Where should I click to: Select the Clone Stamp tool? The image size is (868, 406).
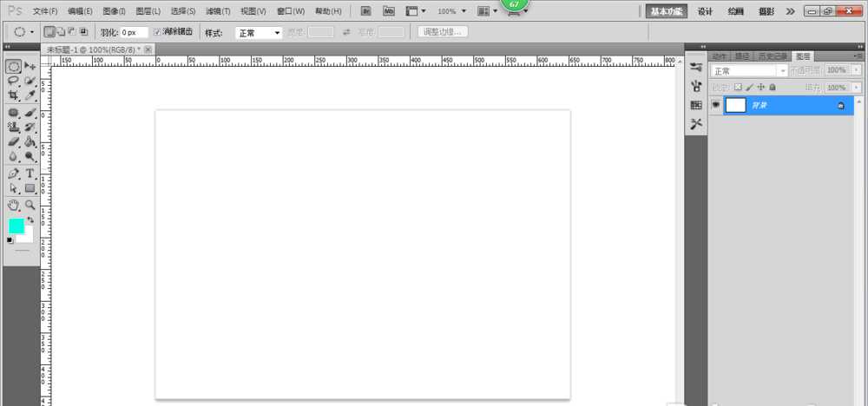click(x=14, y=128)
